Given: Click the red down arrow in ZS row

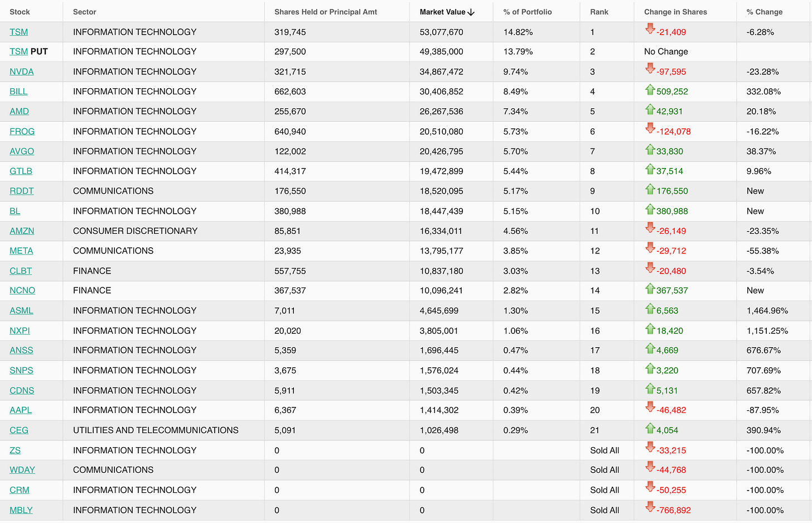Looking at the screenshot, I should click(x=650, y=447).
